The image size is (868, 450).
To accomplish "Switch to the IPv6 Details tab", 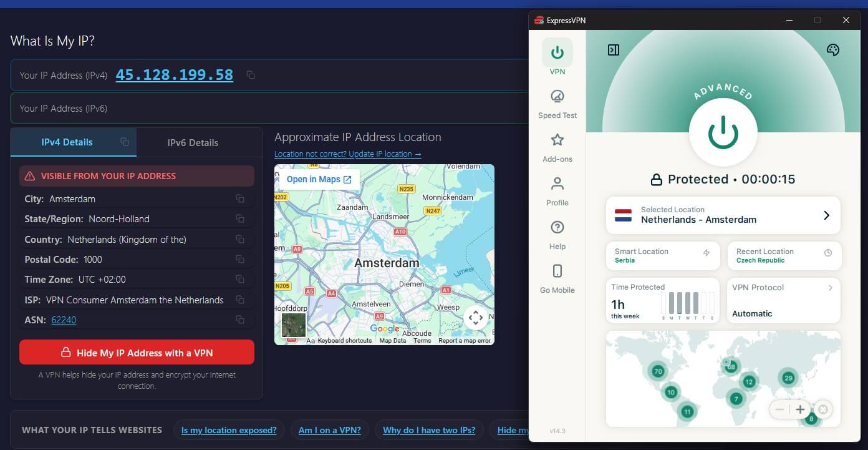I will click(193, 142).
